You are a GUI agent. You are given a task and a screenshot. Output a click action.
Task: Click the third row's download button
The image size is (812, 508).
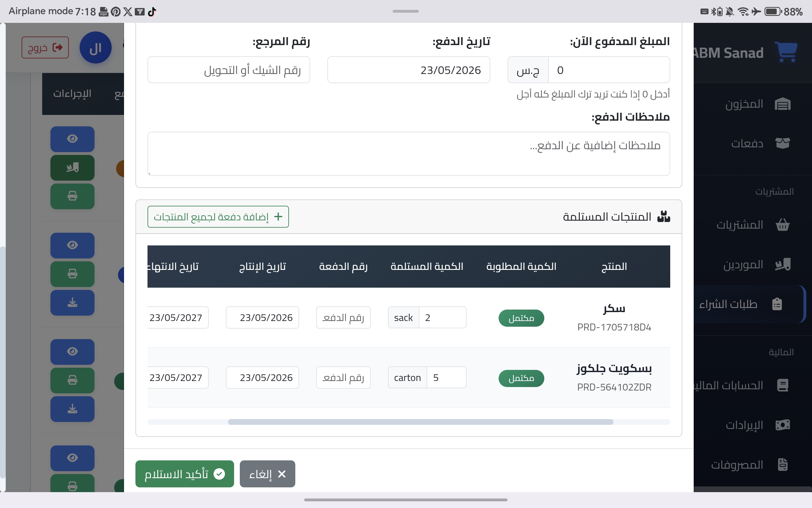click(72, 409)
